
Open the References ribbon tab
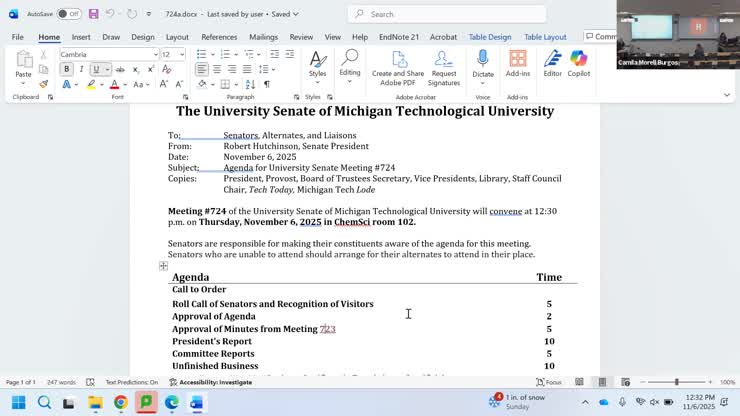pyautogui.click(x=219, y=37)
